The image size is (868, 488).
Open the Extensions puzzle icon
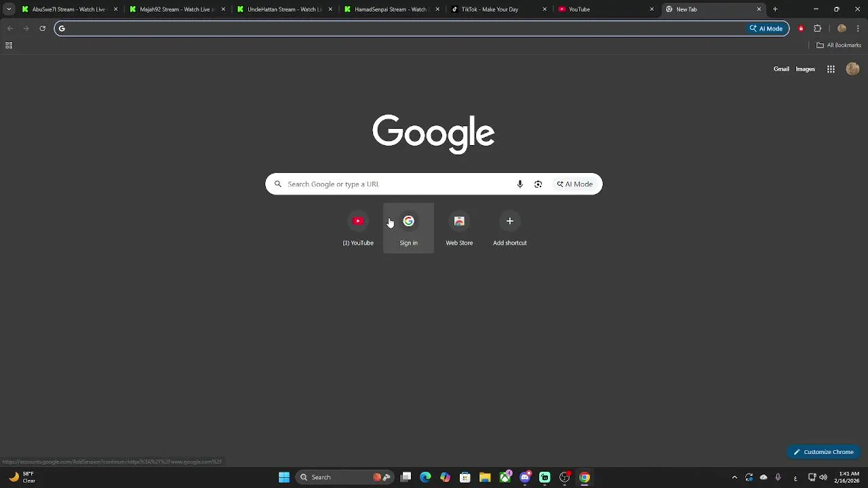pyautogui.click(x=817, y=28)
